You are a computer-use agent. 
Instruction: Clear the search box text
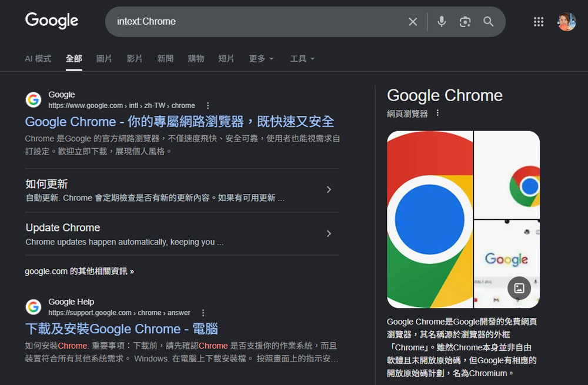pos(413,22)
